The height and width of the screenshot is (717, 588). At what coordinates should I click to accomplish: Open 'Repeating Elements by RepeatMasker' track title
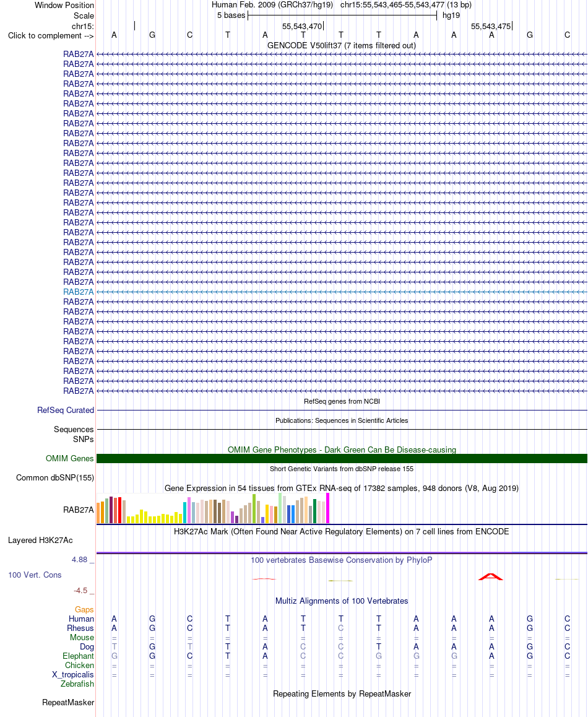coord(342,693)
